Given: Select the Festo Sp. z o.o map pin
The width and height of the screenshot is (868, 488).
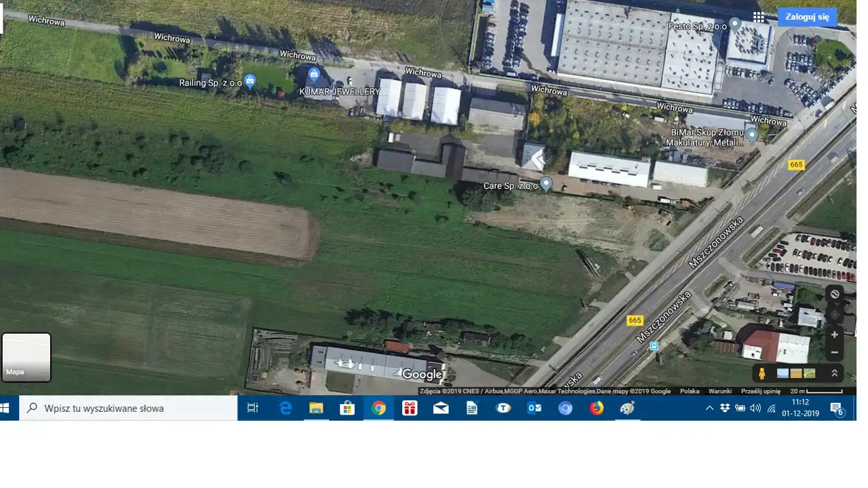Looking at the screenshot, I should click(734, 24).
